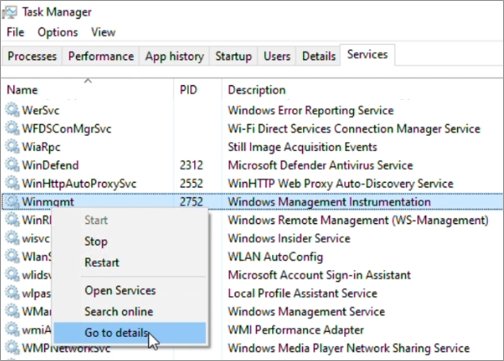504x361 pixels.
Task: Click the gear icon beside Winmgmt
Action: pyautogui.click(x=12, y=202)
